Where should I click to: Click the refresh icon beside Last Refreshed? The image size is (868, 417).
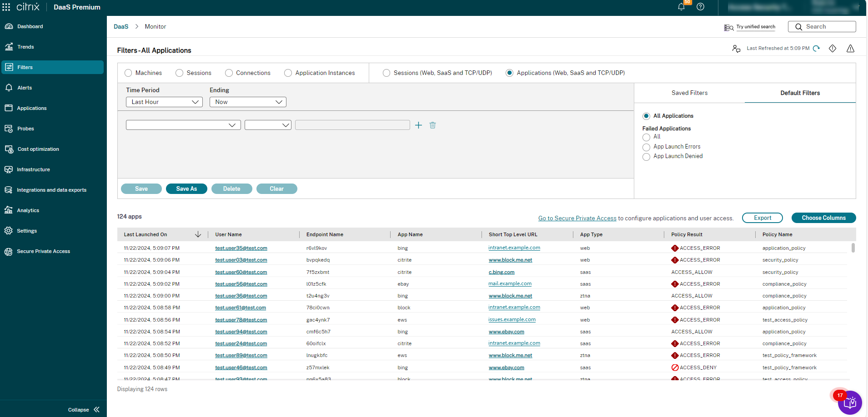coord(816,48)
